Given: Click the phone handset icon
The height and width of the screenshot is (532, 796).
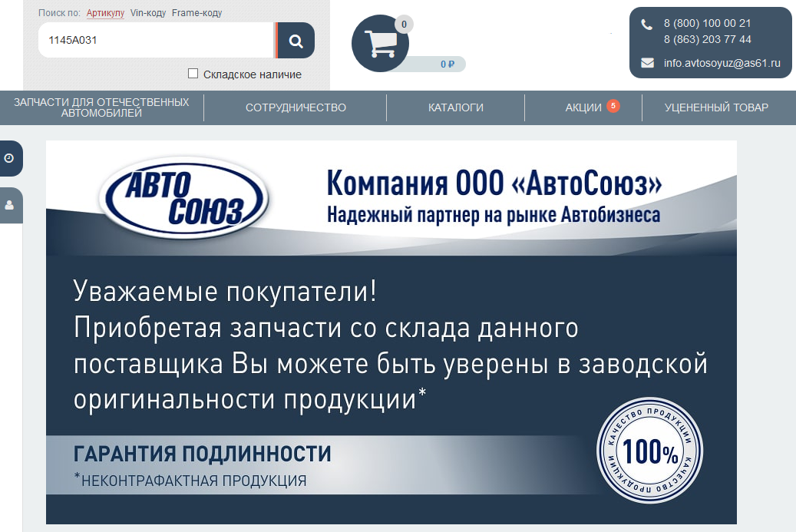Looking at the screenshot, I should pos(647,25).
